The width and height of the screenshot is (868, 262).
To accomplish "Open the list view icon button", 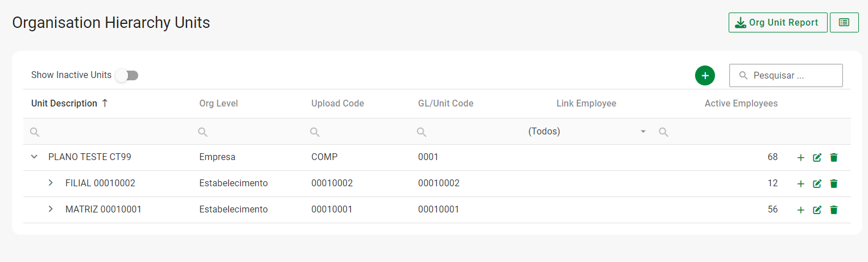I will (844, 23).
